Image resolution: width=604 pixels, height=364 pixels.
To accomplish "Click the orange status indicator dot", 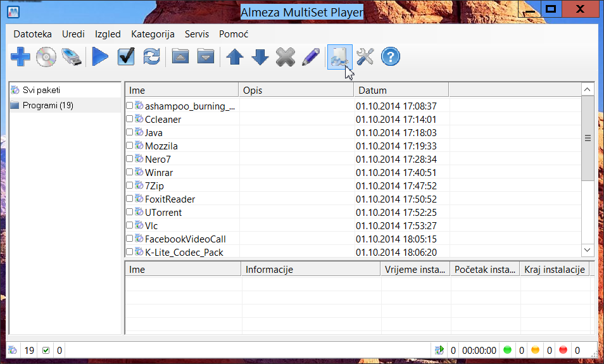I will coord(535,349).
